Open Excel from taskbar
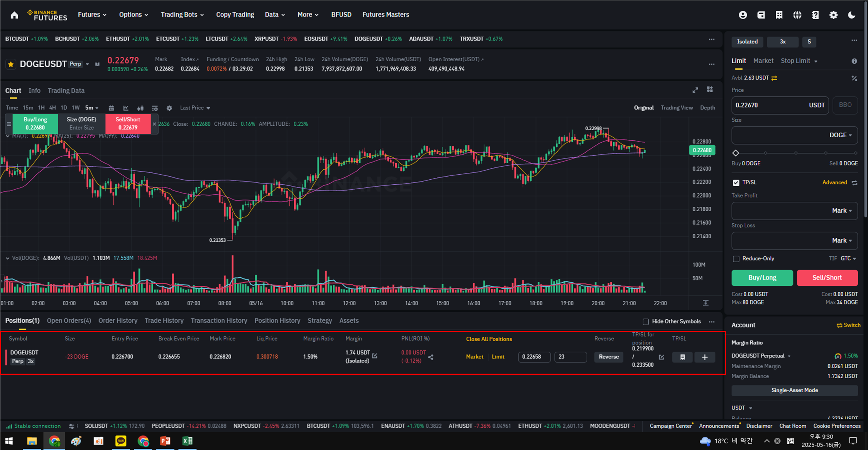 pos(187,441)
